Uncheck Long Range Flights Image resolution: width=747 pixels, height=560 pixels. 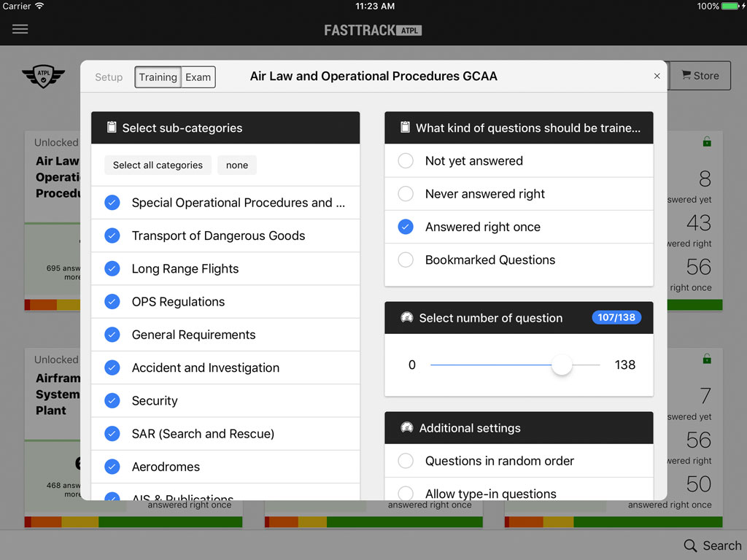[112, 268]
